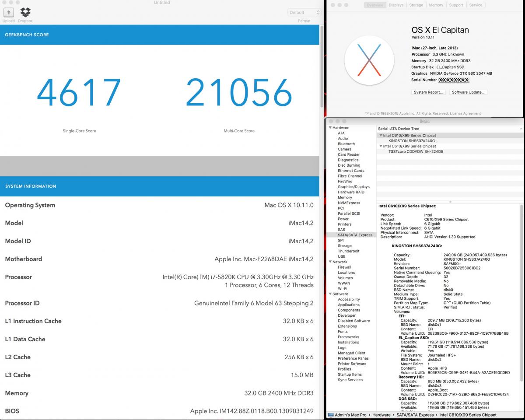525x420 pixels.
Task: Select Locations under Network
Action: pos(346,273)
